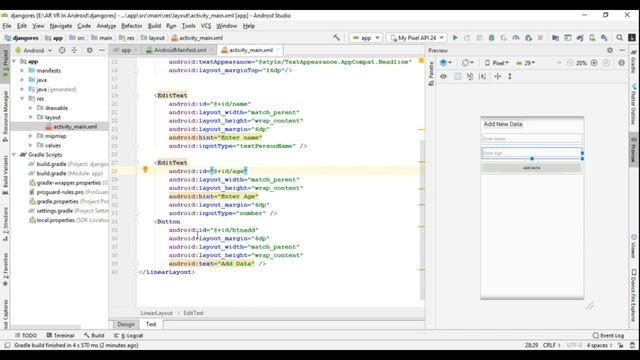Open AVD Manager icon in toolbar
Image resolution: width=640 pixels, height=360 pixels.
pyautogui.click(x=592, y=38)
